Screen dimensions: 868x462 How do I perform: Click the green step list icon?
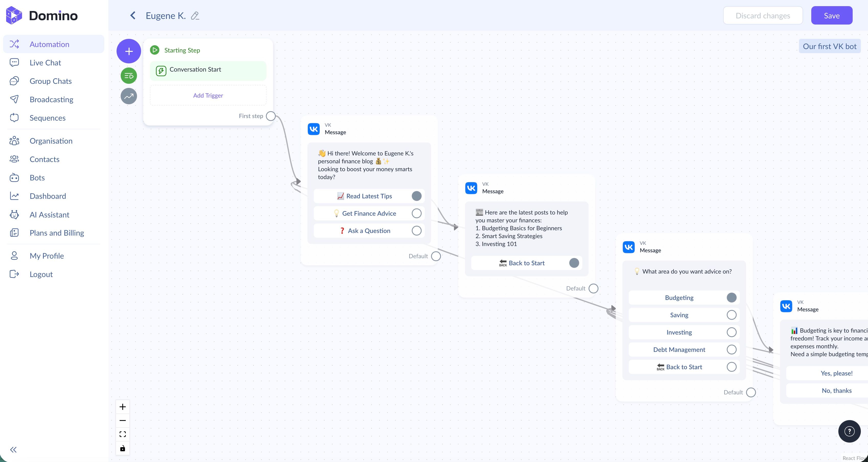click(129, 76)
